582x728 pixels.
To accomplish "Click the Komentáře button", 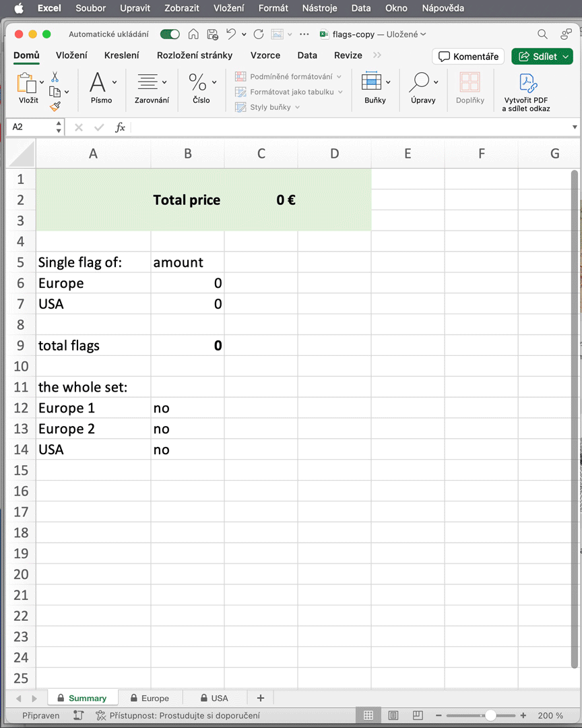I will (468, 57).
